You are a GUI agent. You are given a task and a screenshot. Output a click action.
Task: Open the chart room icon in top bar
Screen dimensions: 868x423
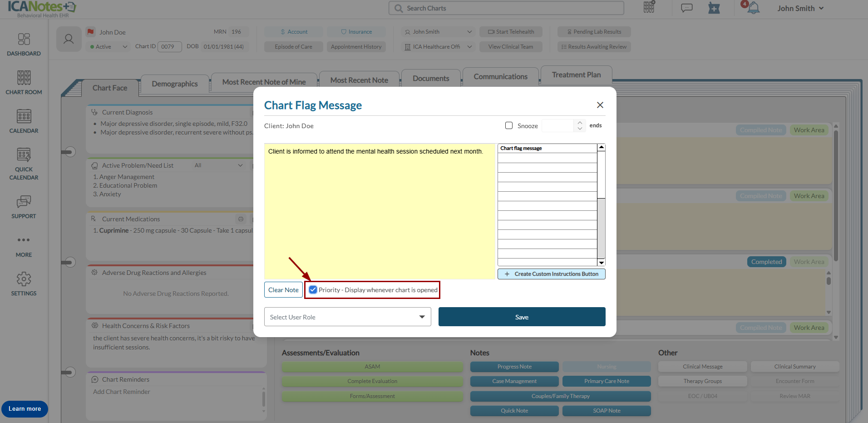point(649,7)
